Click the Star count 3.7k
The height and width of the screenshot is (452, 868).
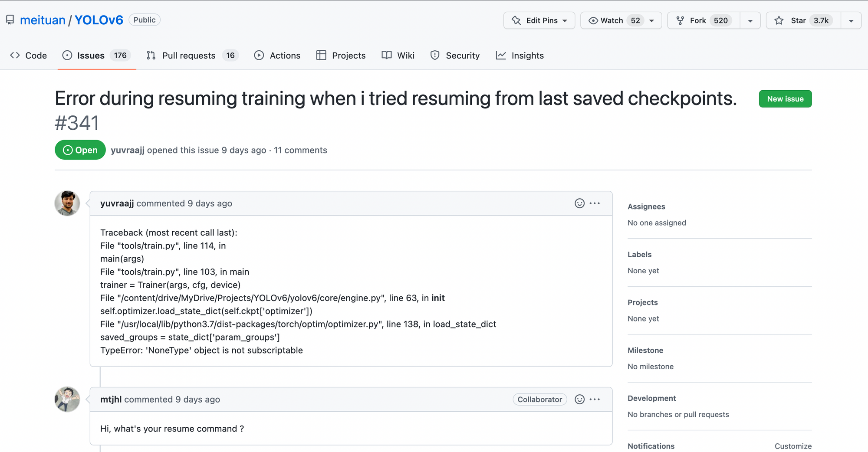821,20
